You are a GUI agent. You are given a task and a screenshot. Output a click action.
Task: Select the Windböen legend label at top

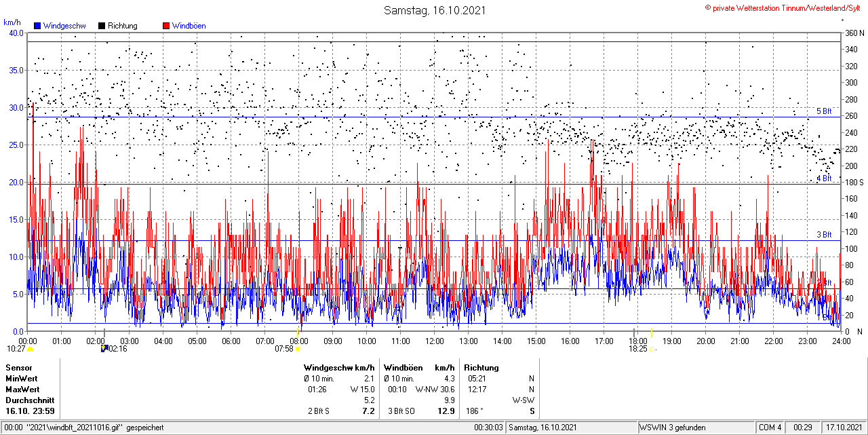click(x=189, y=26)
